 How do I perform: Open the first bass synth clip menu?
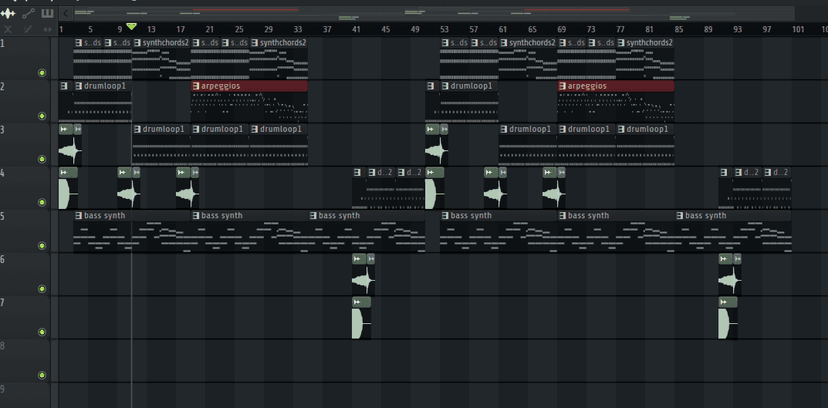pyautogui.click(x=79, y=215)
